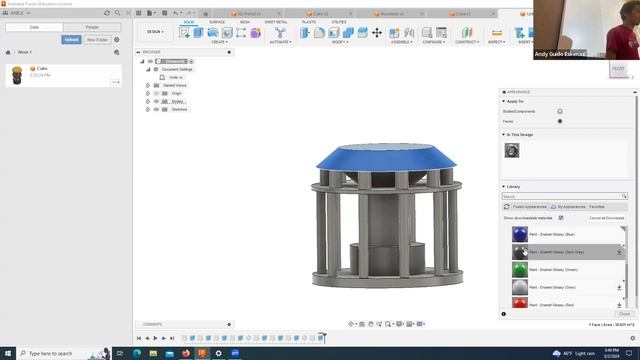Image resolution: width=640 pixels, height=360 pixels.
Task: Switch to the Sheet Metal ribbon tab
Action: (276, 22)
